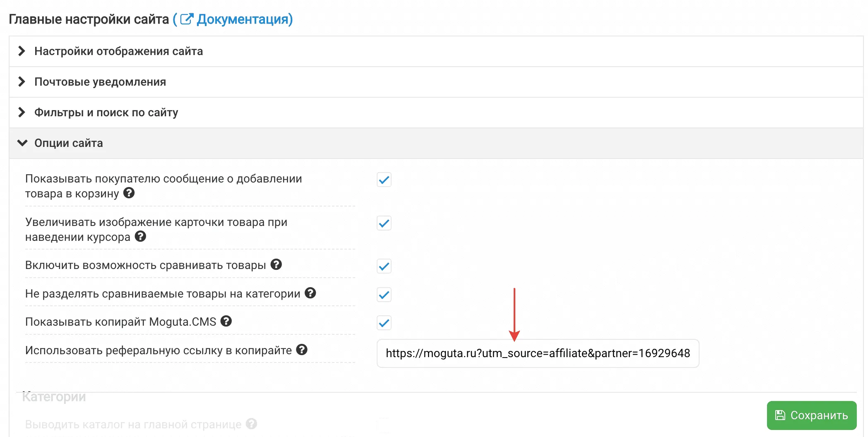Image resolution: width=868 pixels, height=437 pixels.
Task: Uncheck the compare products option
Action: 384,267
